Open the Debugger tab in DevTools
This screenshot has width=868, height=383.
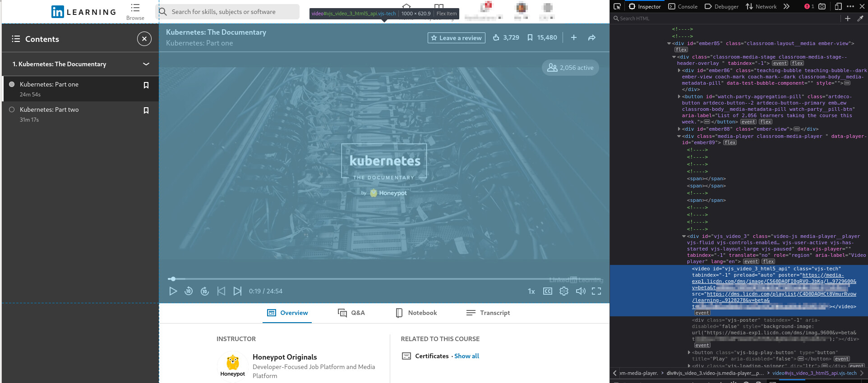coord(722,6)
